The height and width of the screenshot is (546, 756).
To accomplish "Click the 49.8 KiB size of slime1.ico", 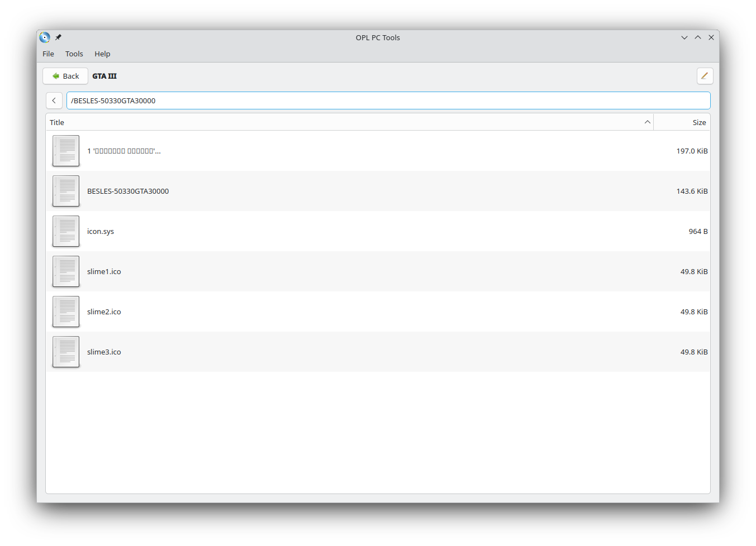I will (694, 271).
